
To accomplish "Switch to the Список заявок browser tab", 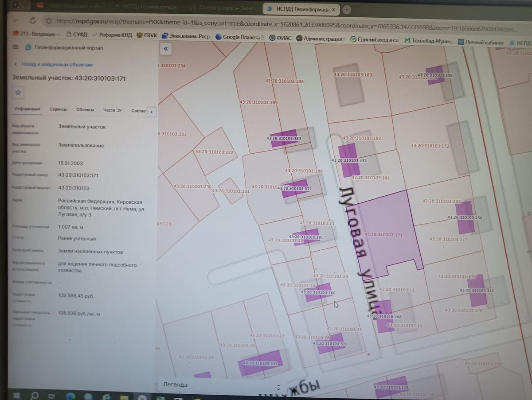I will click(x=224, y=8).
